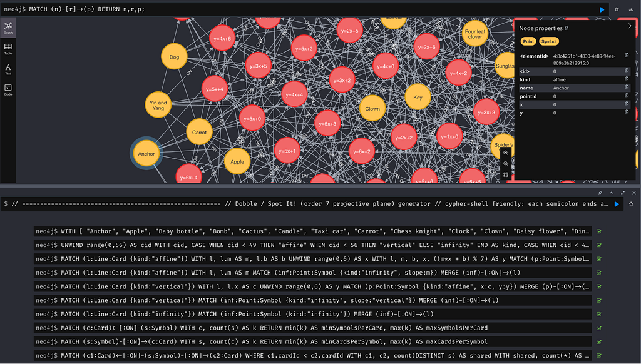This screenshot has height=364, width=641.
Task: Copy all node properties next to title
Action: tap(567, 28)
